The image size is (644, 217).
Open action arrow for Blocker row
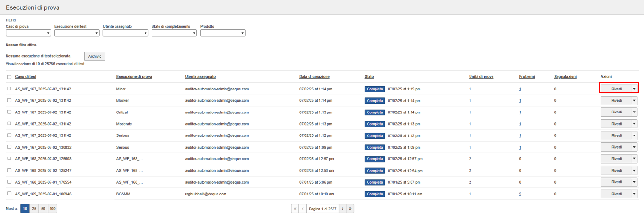[x=634, y=100]
